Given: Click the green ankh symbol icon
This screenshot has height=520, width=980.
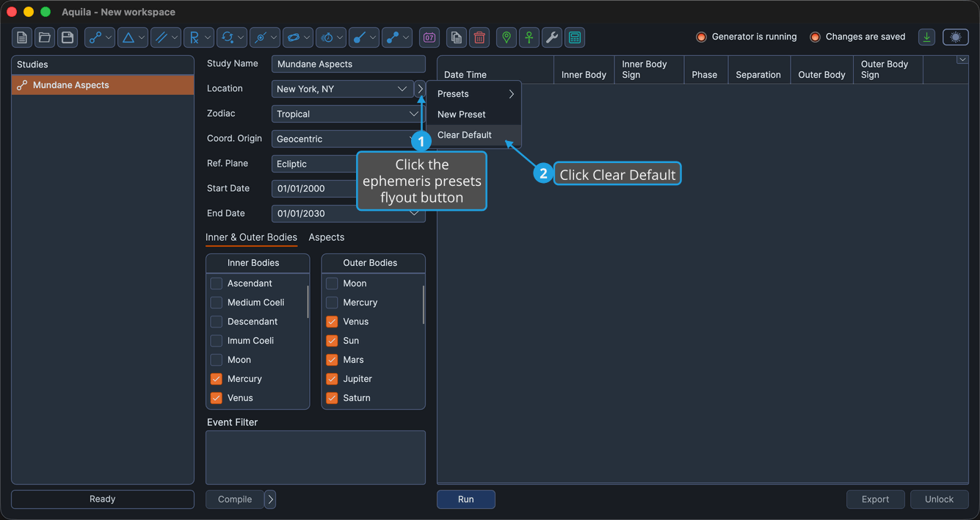Looking at the screenshot, I should coord(529,37).
